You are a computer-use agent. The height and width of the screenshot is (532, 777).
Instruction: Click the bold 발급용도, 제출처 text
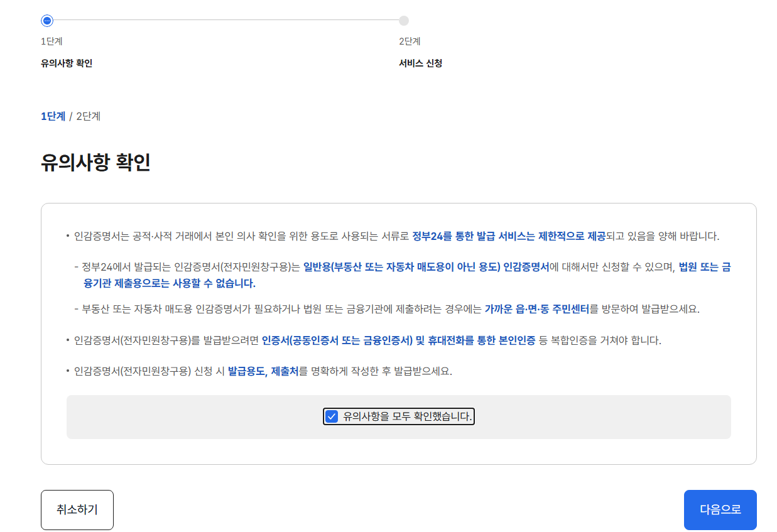pos(263,371)
